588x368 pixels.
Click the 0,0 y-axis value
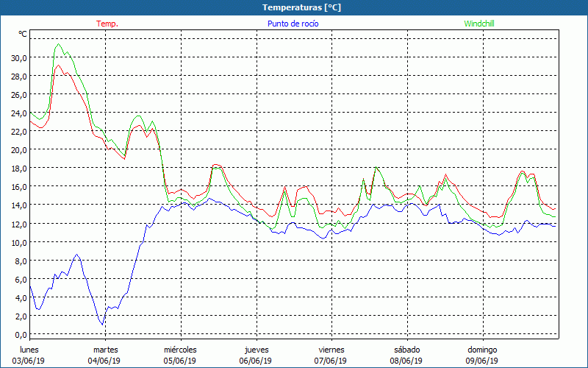click(x=21, y=334)
